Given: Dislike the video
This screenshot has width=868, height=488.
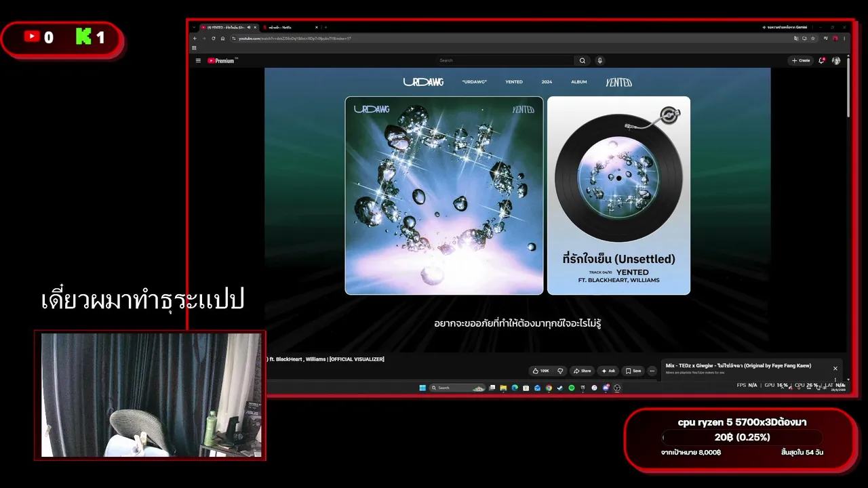Looking at the screenshot, I should click(560, 371).
